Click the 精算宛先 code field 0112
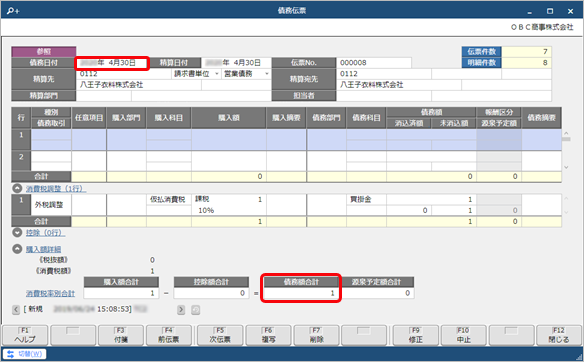 point(384,74)
